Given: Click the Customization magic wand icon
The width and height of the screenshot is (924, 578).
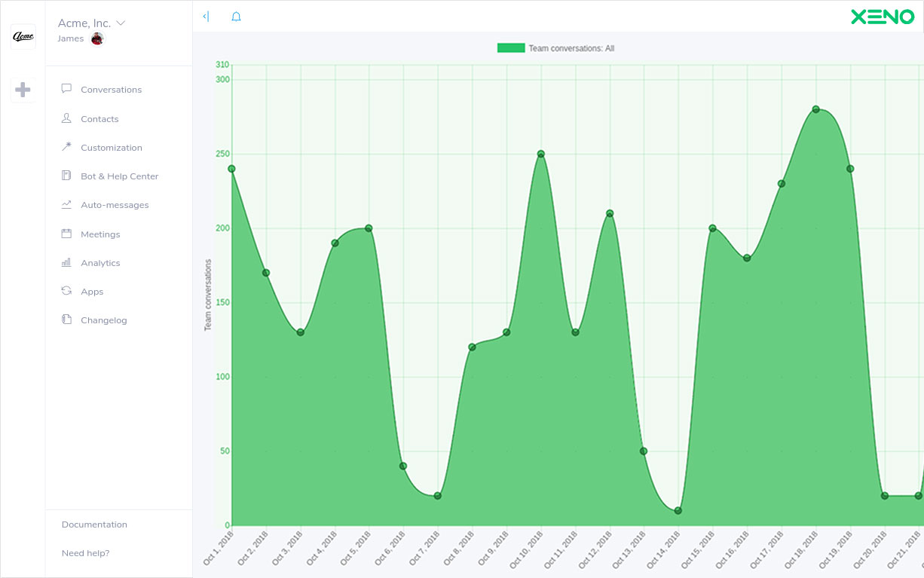Looking at the screenshot, I should click(x=66, y=147).
